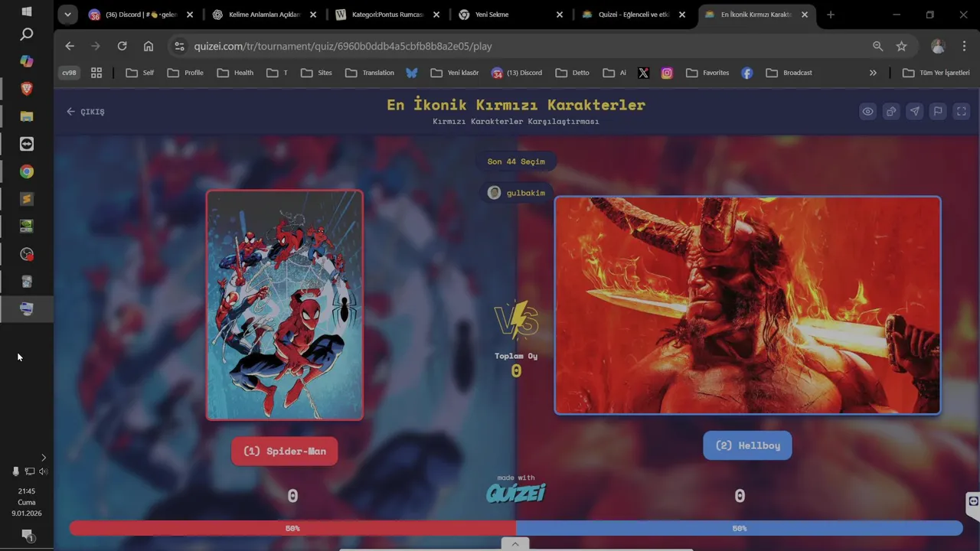Show more bookmarks with double chevron
Image resolution: width=980 pixels, height=551 pixels.
click(873, 73)
